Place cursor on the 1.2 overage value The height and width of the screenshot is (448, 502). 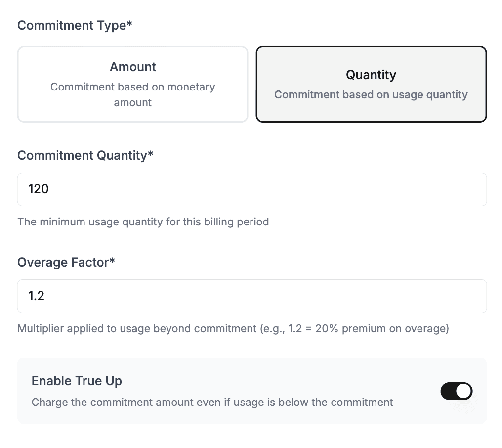(x=37, y=296)
